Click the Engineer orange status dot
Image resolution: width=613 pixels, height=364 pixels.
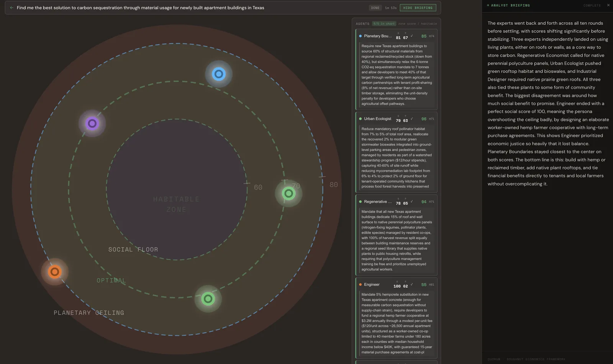(x=360, y=285)
